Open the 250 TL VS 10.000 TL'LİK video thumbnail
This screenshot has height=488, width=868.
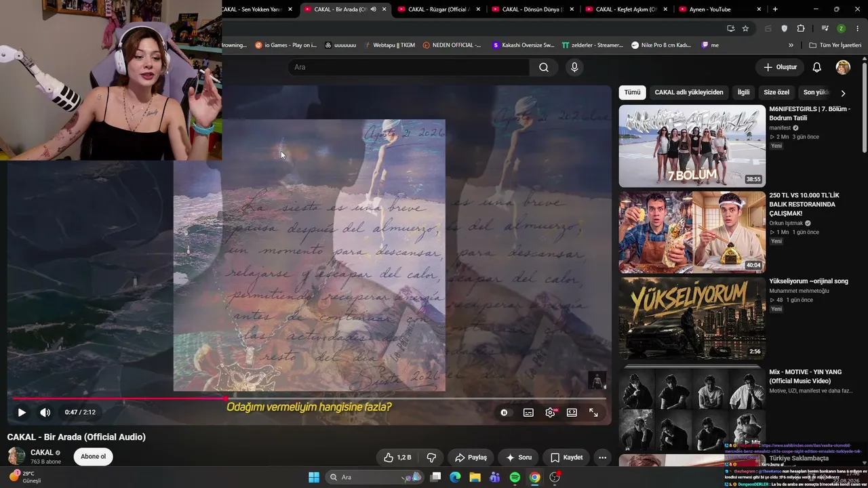(x=692, y=232)
